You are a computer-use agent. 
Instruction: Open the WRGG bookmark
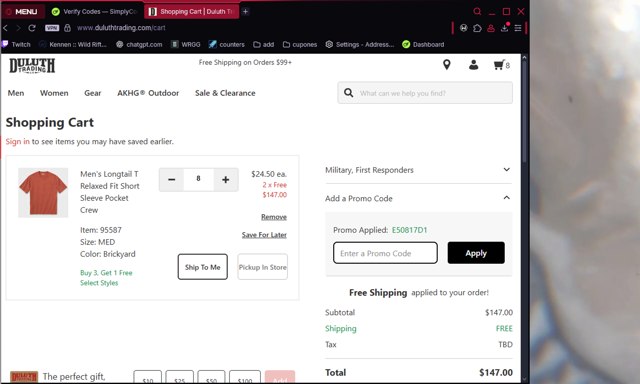click(x=186, y=44)
